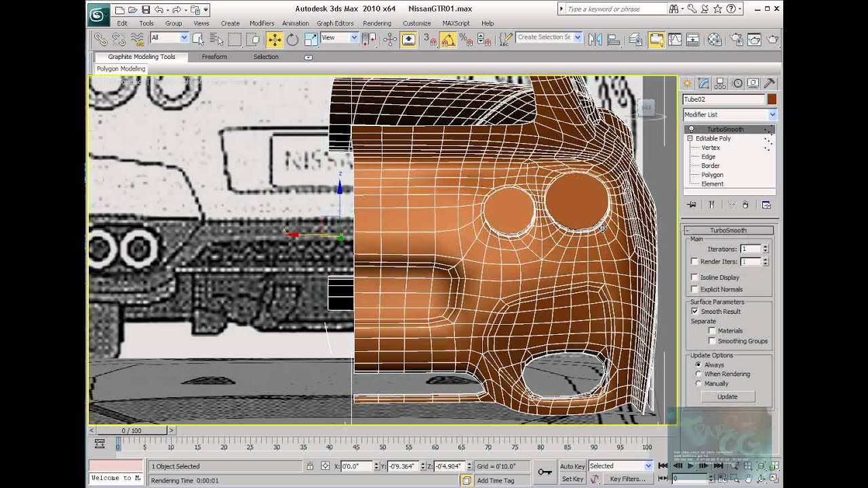Click Select and Manipulate icon
The height and width of the screenshot is (488, 868).
(389, 39)
